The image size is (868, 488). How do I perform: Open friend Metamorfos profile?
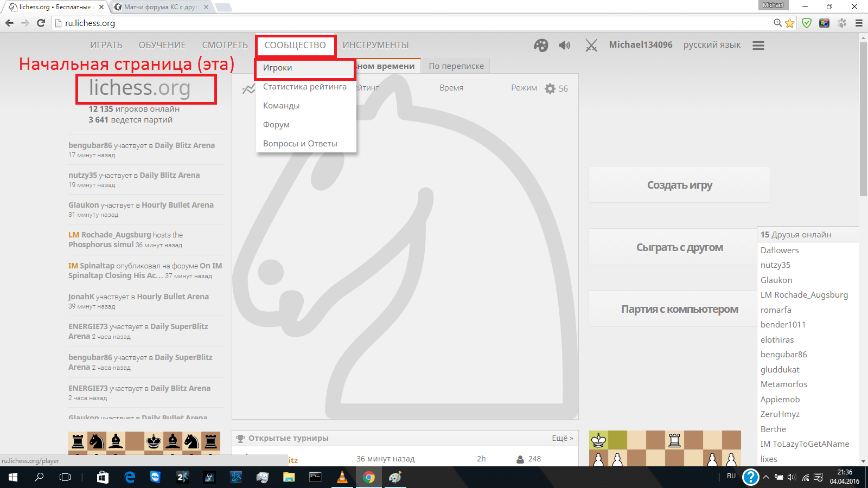[x=784, y=384]
